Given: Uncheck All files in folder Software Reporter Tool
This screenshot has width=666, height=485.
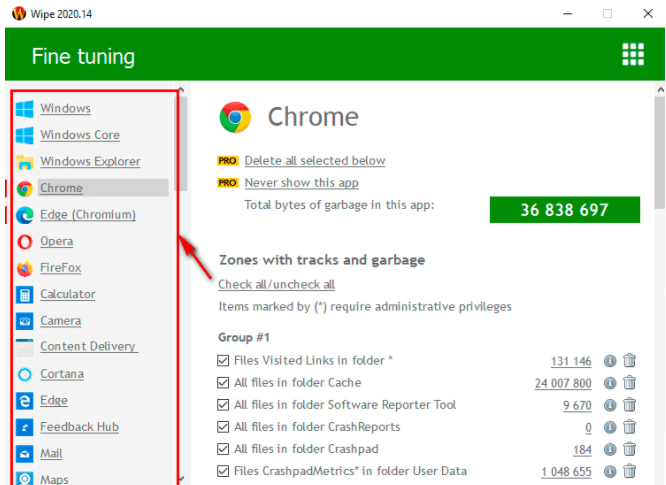Looking at the screenshot, I should coord(223,405).
